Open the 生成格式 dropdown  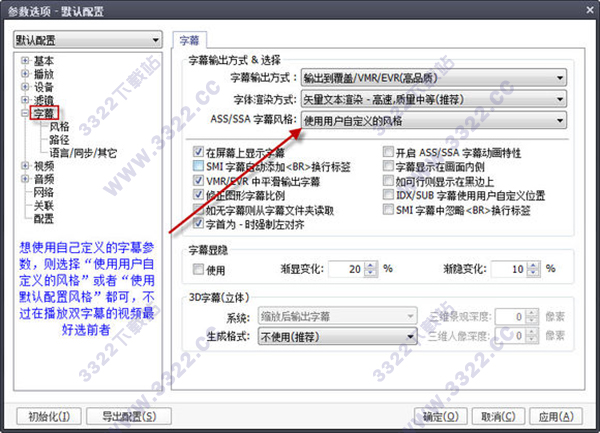tap(338, 337)
